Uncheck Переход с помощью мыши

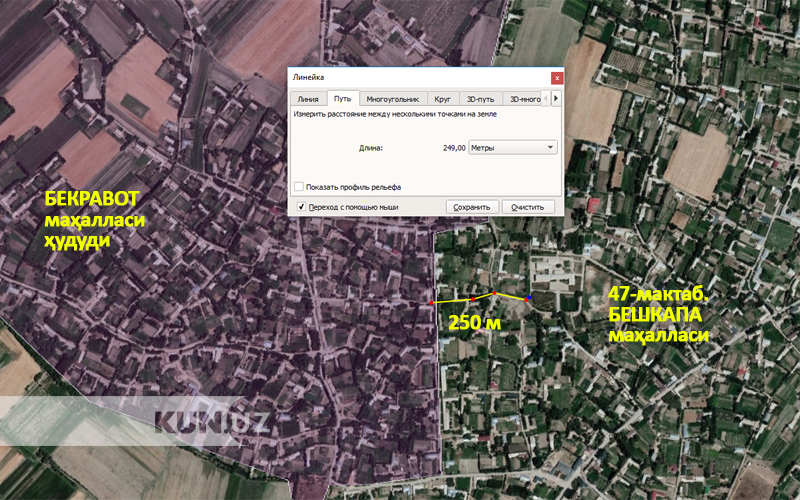299,207
